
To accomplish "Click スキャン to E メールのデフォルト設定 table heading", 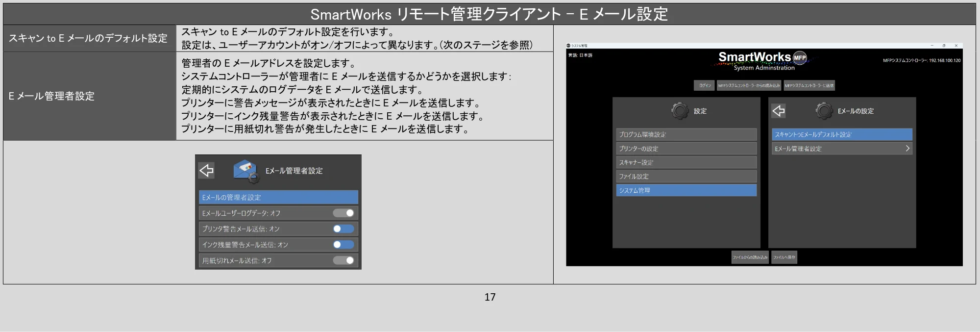I will point(88,38).
